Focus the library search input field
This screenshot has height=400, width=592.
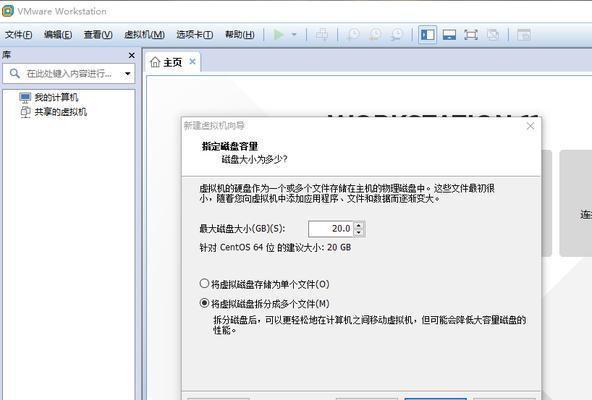pyautogui.click(x=69, y=73)
